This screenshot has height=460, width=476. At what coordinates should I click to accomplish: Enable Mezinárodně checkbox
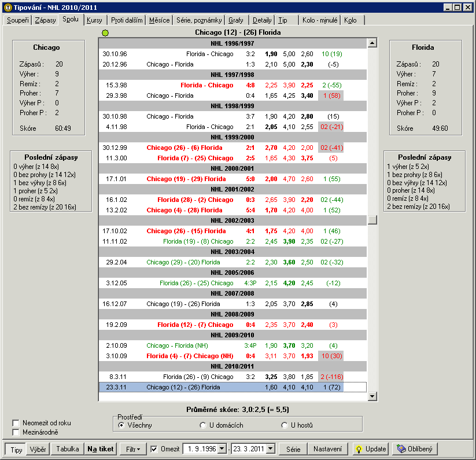coord(16,432)
